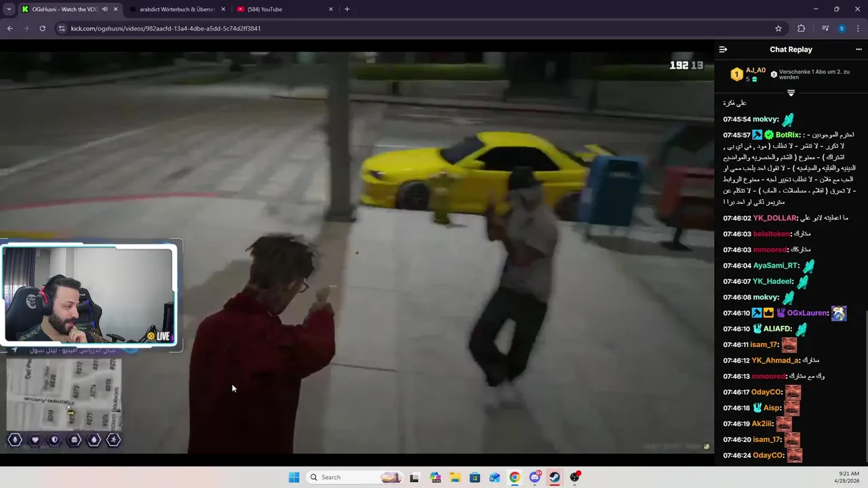Mute the audio of the OGxHusni tab
The height and width of the screenshot is (488, 868).
pos(104,9)
